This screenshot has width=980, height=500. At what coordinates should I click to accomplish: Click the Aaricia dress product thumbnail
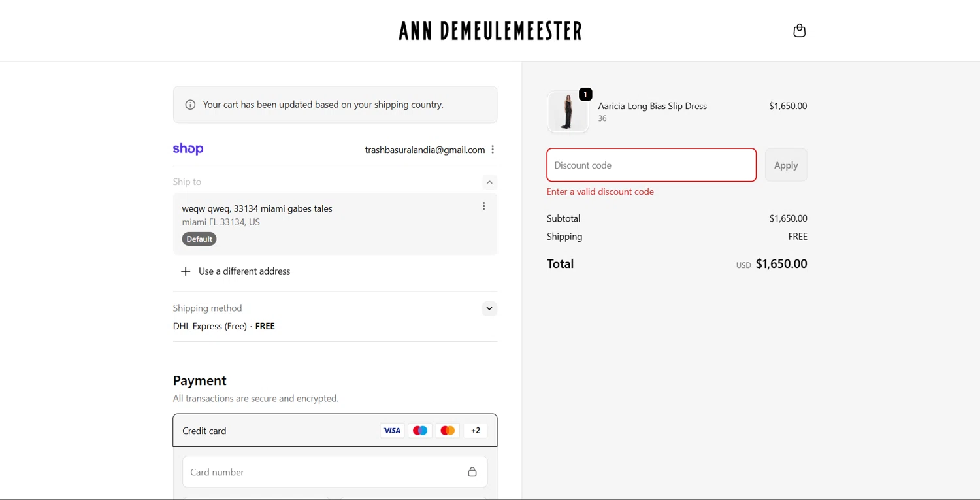(x=568, y=112)
